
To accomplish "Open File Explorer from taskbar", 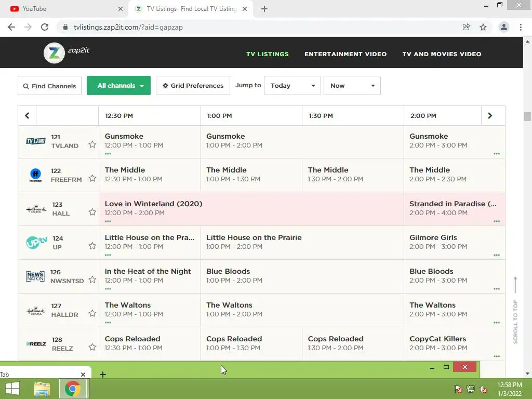I will (x=42, y=389).
